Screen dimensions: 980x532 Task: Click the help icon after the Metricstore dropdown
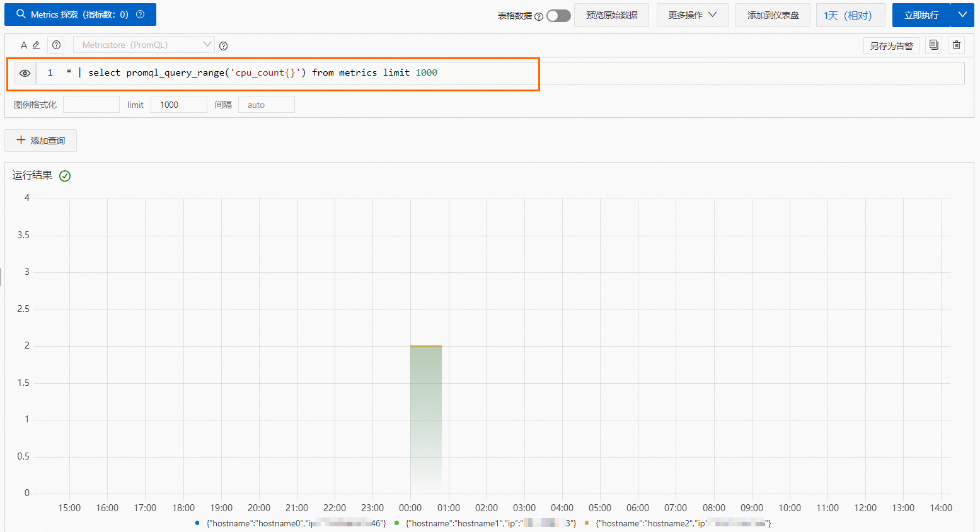223,45
